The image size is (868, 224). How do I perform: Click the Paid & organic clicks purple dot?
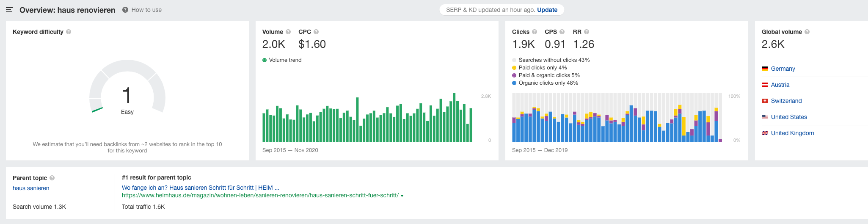(514, 75)
